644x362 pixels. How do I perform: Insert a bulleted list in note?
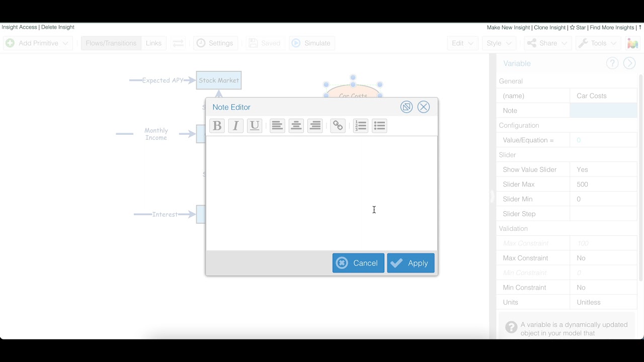click(379, 126)
